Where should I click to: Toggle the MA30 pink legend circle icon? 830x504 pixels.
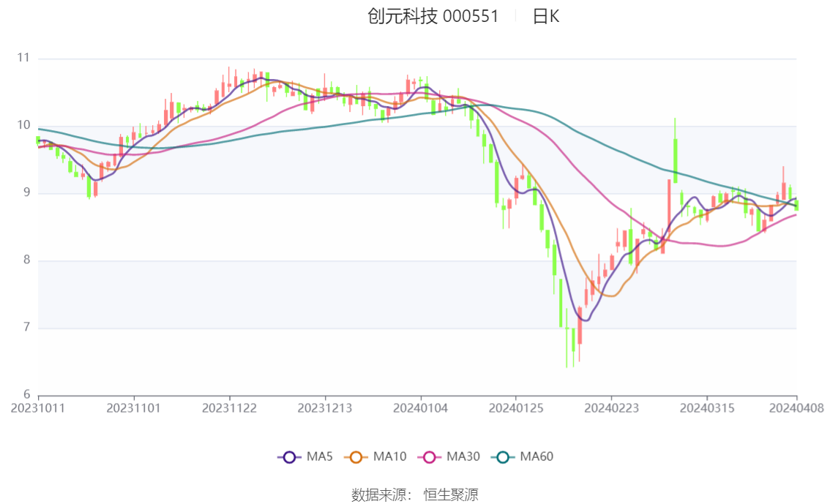point(430,457)
